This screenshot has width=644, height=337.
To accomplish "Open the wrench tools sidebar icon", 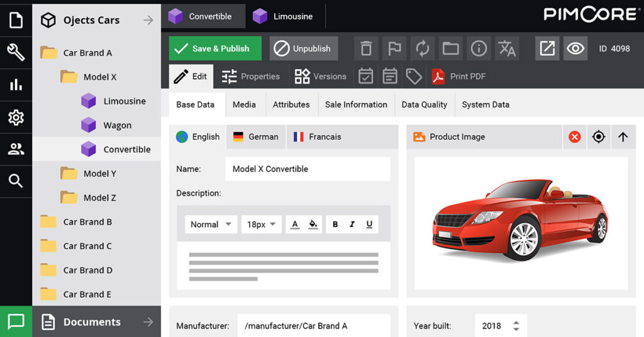I will [x=16, y=52].
